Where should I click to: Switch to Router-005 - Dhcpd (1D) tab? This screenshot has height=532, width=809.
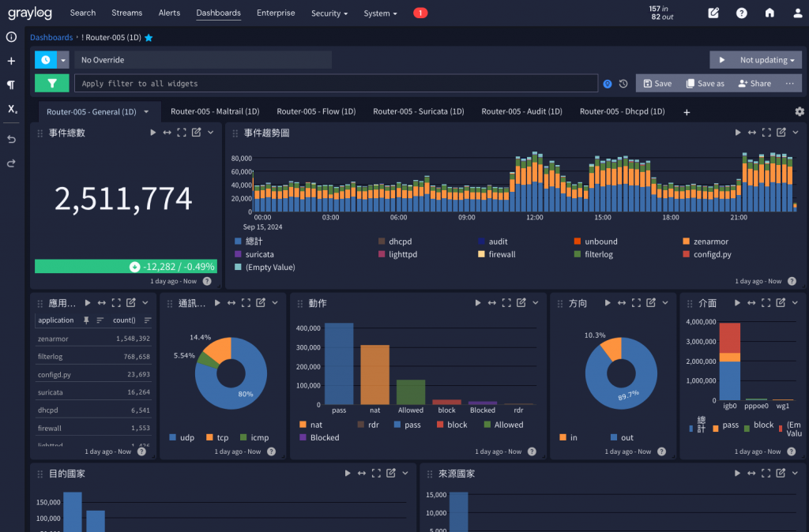(623, 111)
